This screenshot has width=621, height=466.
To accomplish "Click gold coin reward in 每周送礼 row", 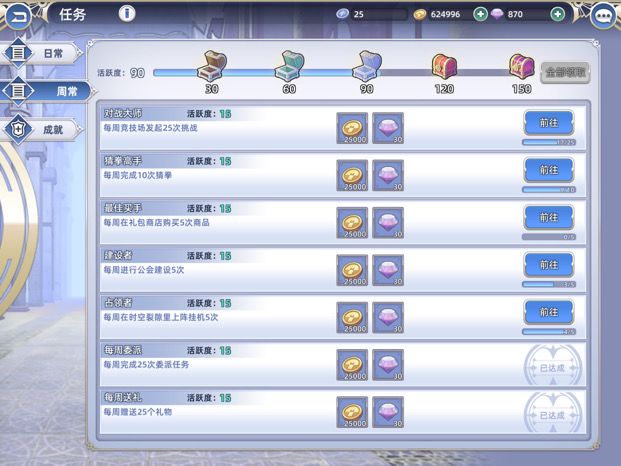I will pos(352,412).
